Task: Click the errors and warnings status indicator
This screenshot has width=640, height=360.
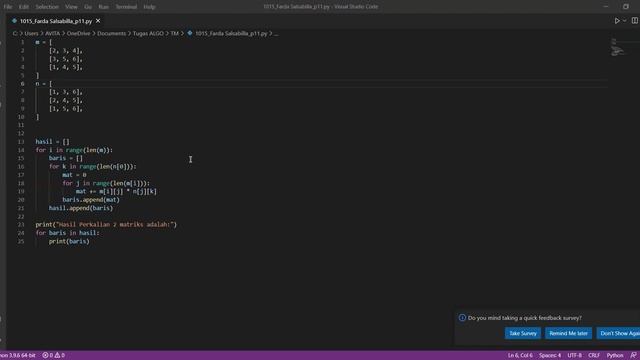Action: (x=53, y=355)
